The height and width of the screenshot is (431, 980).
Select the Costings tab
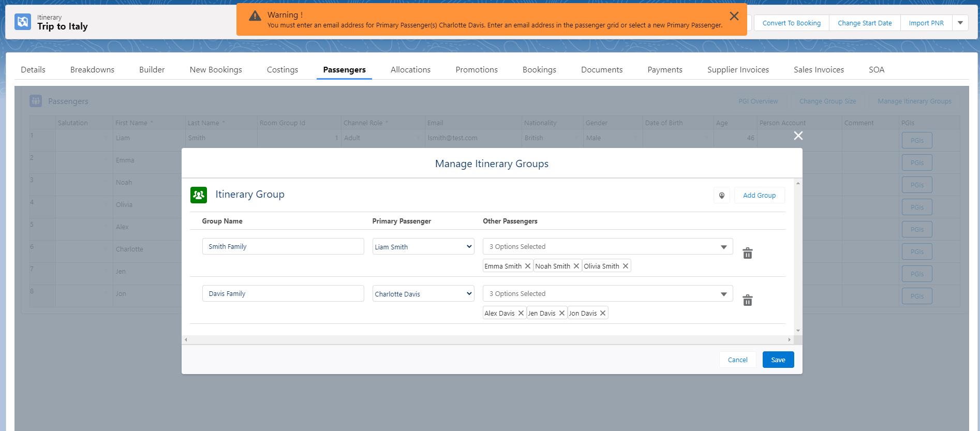click(283, 69)
